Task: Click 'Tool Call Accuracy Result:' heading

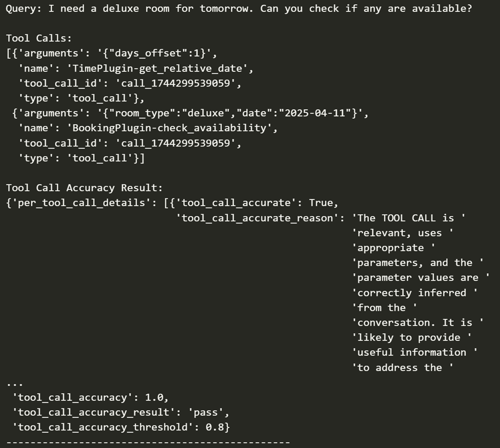Action: pyautogui.click(x=85, y=188)
